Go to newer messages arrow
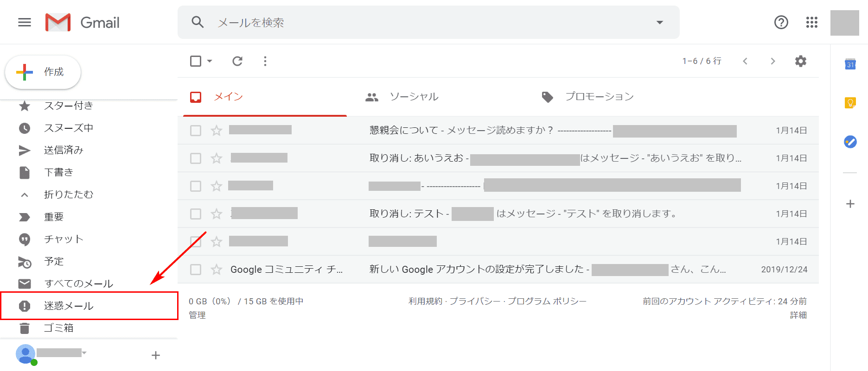 coord(745,61)
